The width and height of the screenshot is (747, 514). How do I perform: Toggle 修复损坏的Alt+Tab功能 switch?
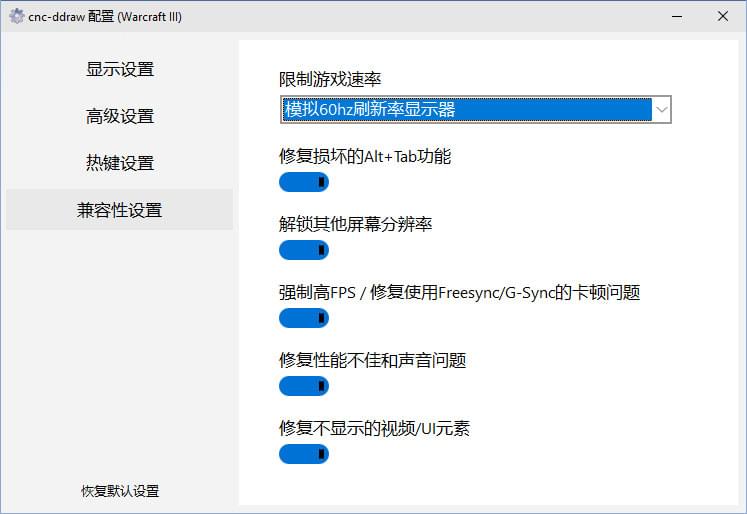[x=304, y=182]
